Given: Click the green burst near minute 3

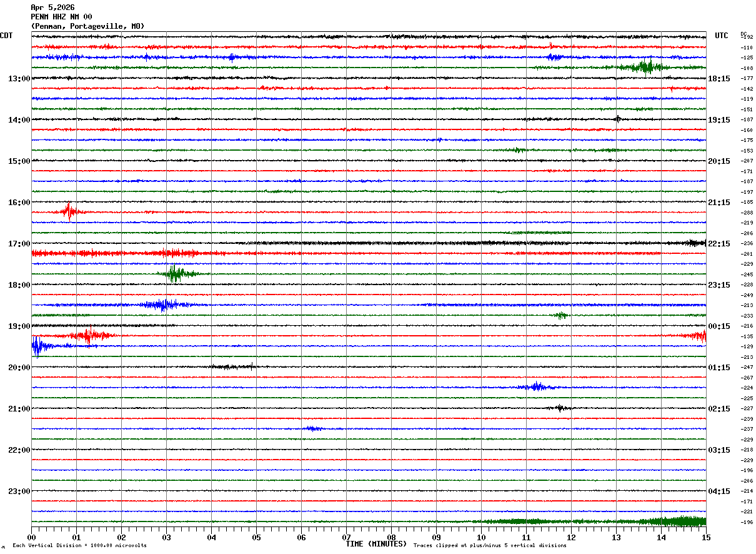Looking at the screenshot, I should (175, 274).
